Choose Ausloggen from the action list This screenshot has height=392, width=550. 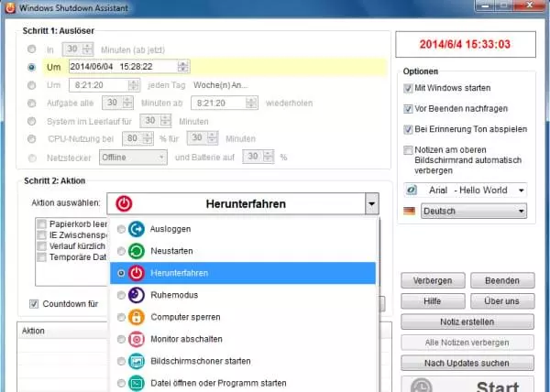click(243, 229)
